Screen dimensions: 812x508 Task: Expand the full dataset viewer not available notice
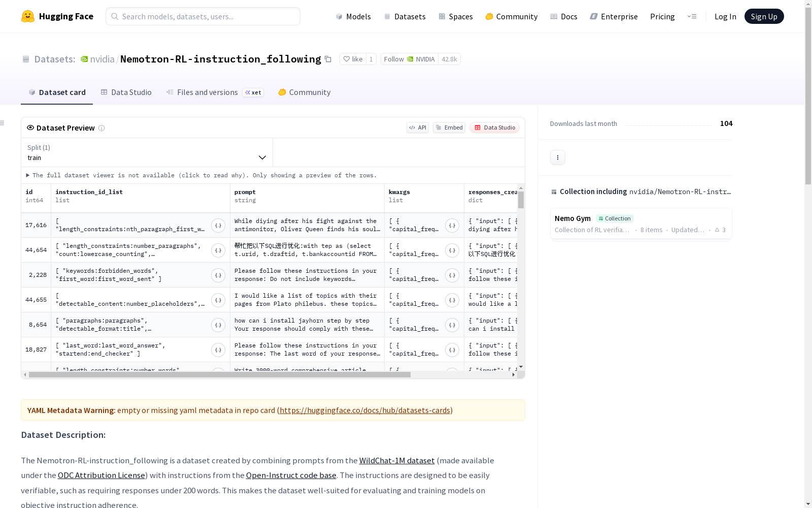pos(201,175)
